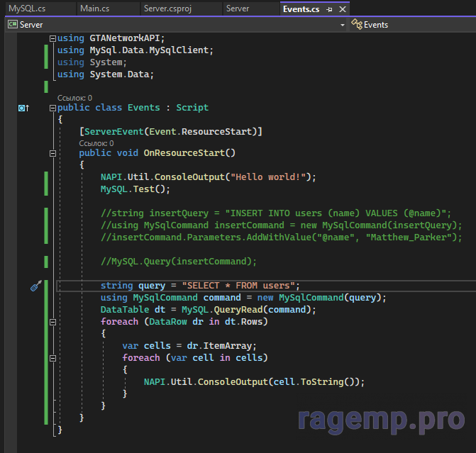476x453 pixels.
Task: Select the Events.cs tab
Action: tap(301, 9)
